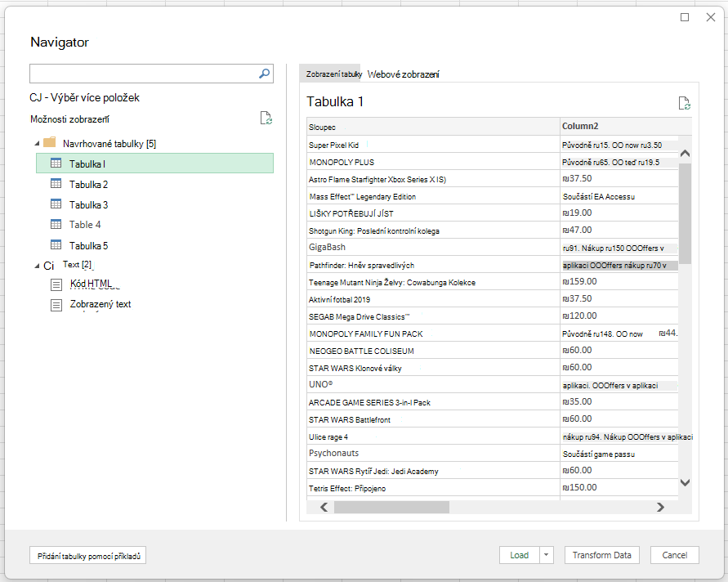Open the Load button dropdown arrow
The height and width of the screenshot is (582, 728).
coord(547,555)
